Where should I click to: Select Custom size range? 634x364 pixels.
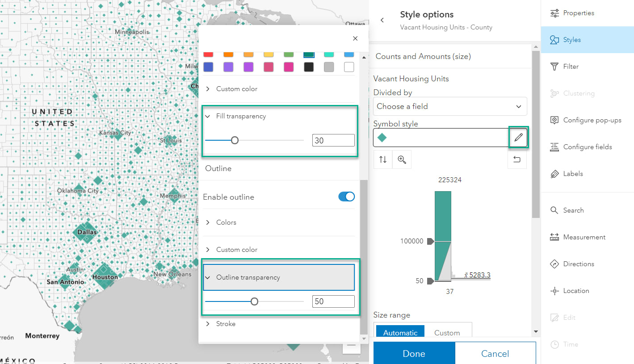click(x=447, y=333)
